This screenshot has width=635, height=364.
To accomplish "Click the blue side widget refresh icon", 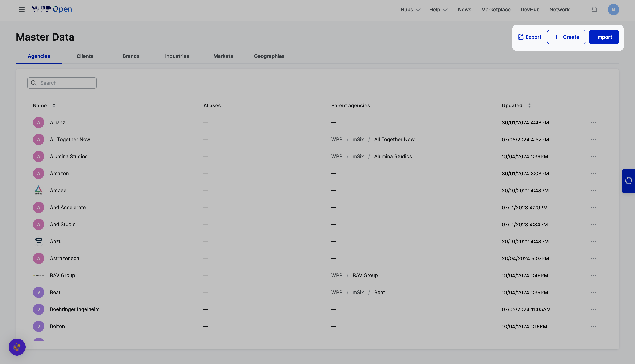I will 628,181.
